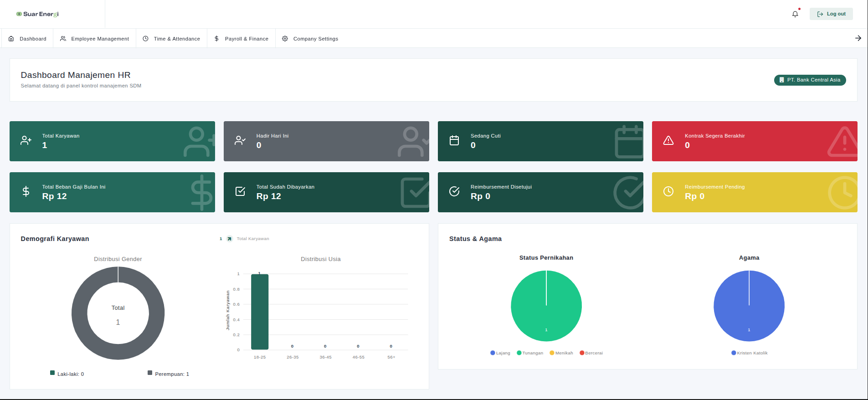Click checkbox icon on Total Sudah Dibayarkan card
Viewport: 868px width, 400px height.
coord(240,191)
